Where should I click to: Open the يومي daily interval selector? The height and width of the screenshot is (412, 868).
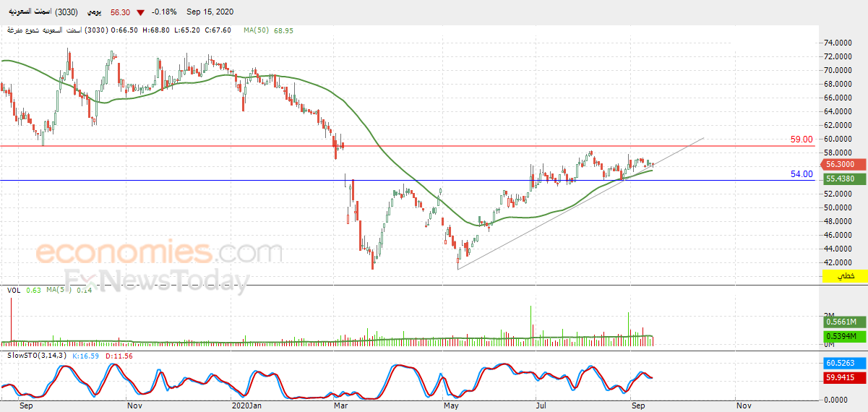pos(95,13)
